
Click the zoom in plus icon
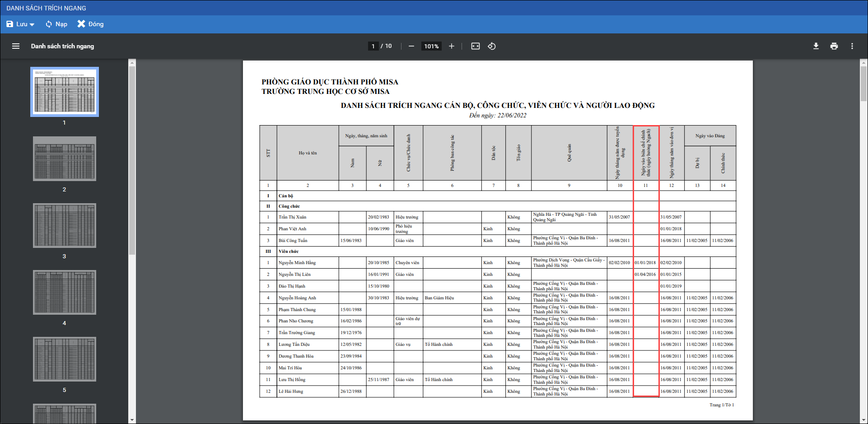[451, 46]
